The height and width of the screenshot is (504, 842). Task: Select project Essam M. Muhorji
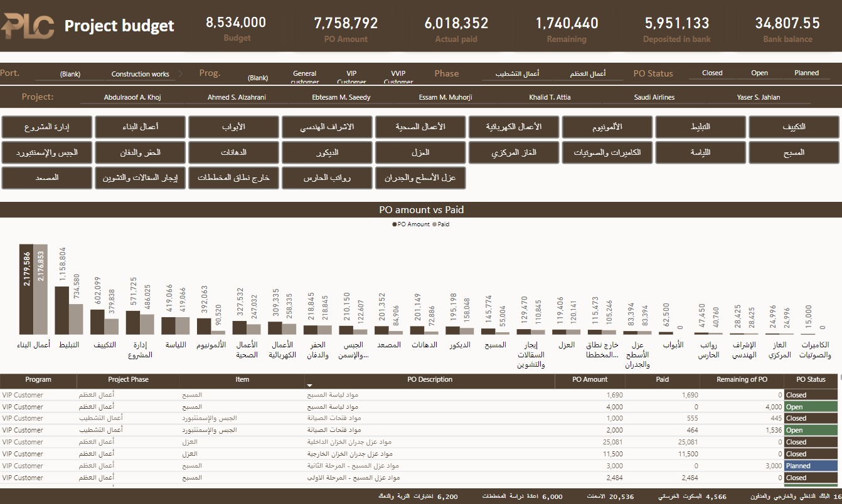click(x=445, y=97)
